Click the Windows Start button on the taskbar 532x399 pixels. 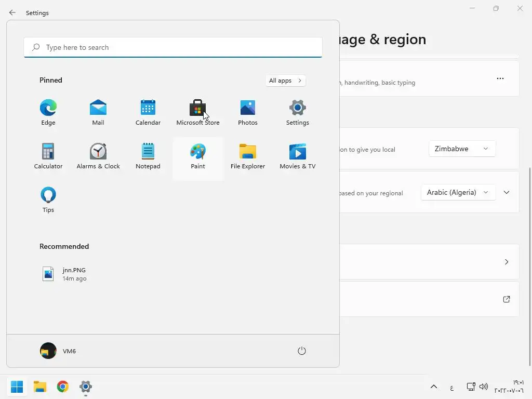click(17, 387)
